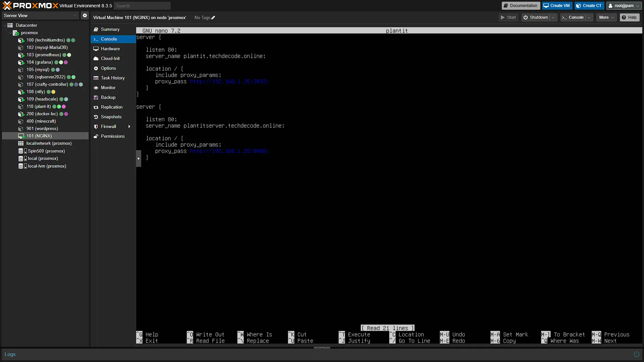
Task: Select container 100 (technitiumdns)
Action: click(x=46, y=40)
